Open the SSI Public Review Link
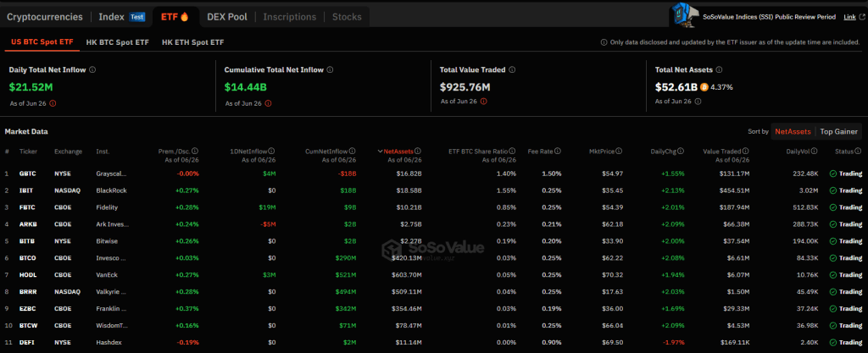Viewport: 868px width, 353px height. 849,17
